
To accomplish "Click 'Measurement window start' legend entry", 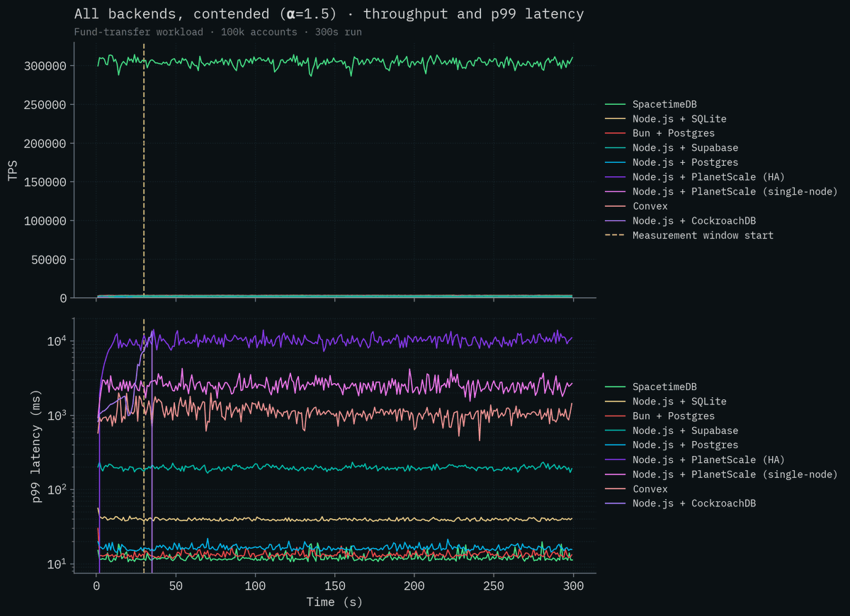I will click(703, 235).
